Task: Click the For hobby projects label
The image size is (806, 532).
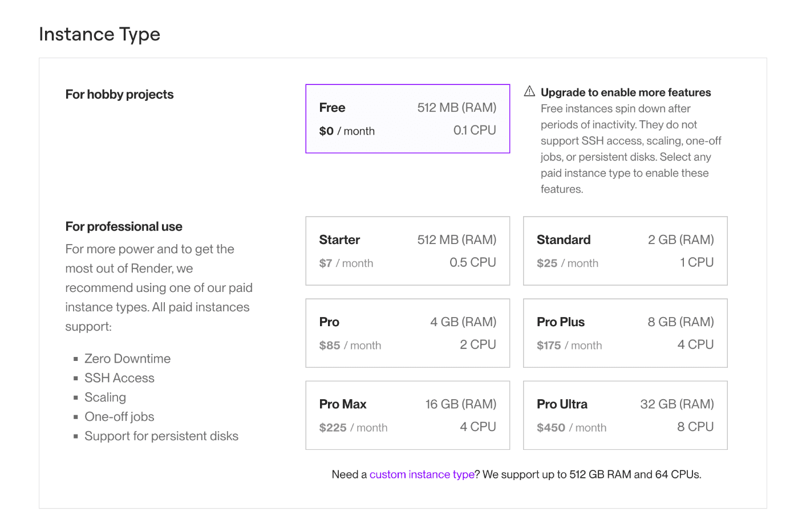Action: pyautogui.click(x=119, y=95)
